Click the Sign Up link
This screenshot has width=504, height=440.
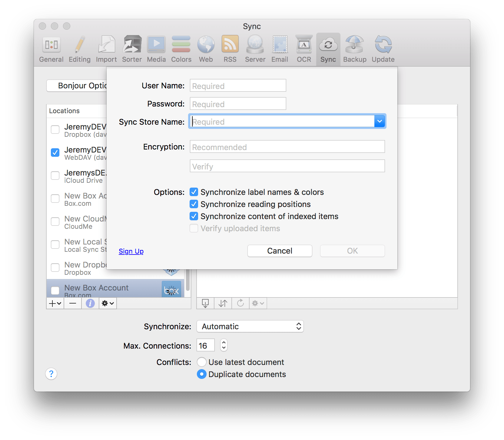pyautogui.click(x=131, y=251)
